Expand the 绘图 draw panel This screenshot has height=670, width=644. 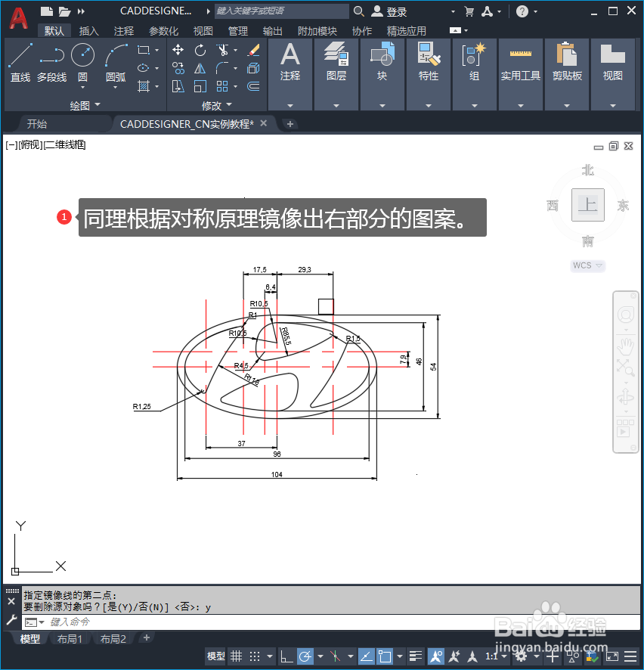coord(85,104)
